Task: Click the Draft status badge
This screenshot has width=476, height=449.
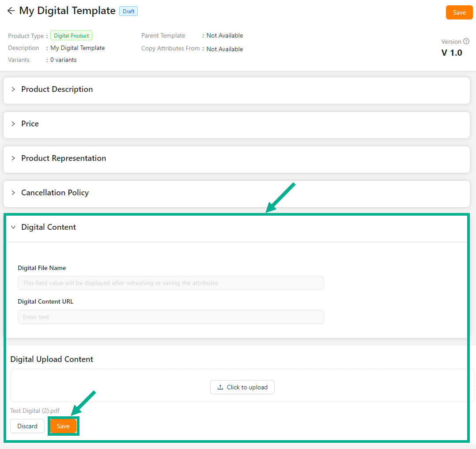Action: pyautogui.click(x=128, y=11)
